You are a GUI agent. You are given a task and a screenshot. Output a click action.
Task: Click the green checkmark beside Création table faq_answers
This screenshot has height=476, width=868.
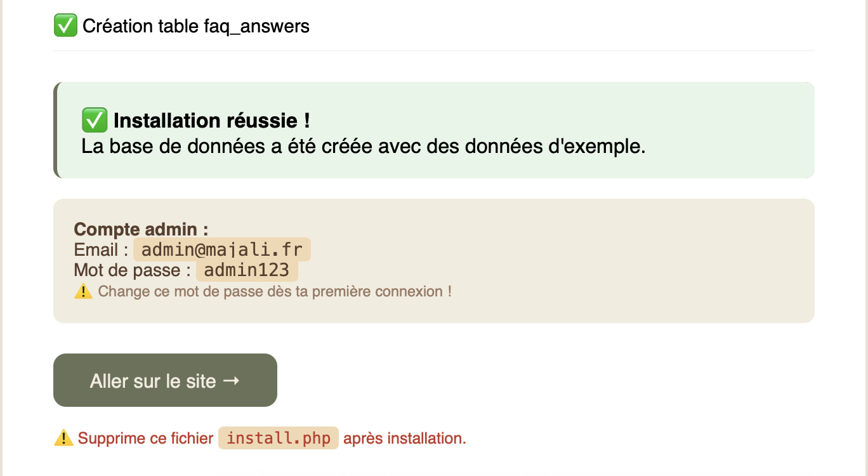pyautogui.click(x=65, y=26)
